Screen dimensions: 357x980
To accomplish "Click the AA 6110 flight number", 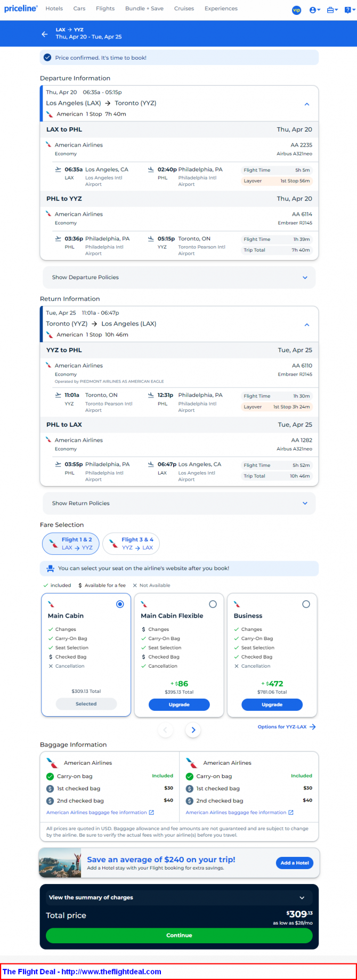I will (302, 366).
